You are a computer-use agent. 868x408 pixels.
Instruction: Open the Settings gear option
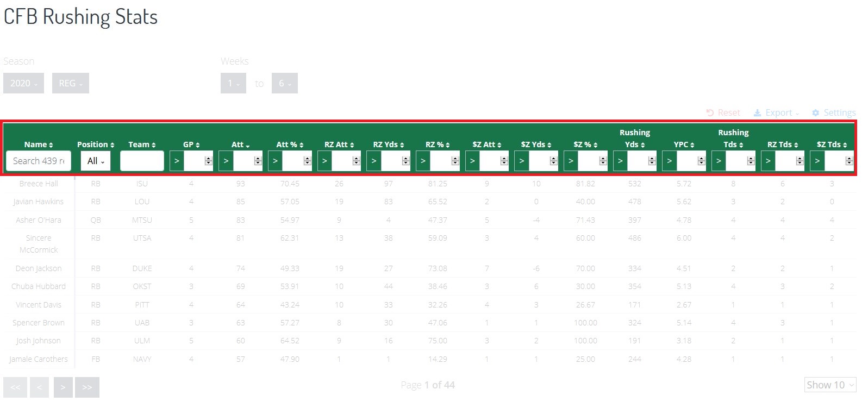834,112
